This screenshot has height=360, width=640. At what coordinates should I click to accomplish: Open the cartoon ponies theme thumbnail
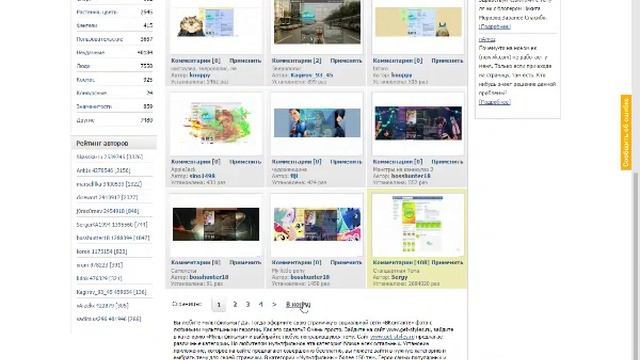point(317,224)
